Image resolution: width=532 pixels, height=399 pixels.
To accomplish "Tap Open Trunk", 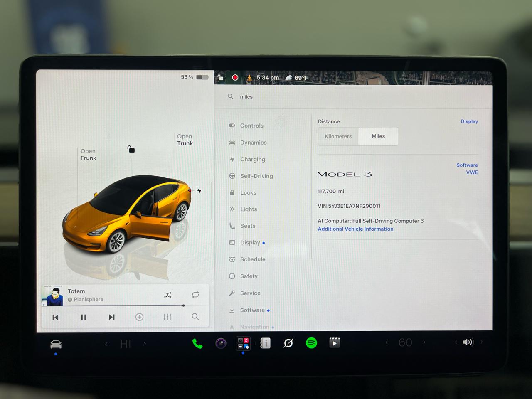I will pyautogui.click(x=185, y=140).
